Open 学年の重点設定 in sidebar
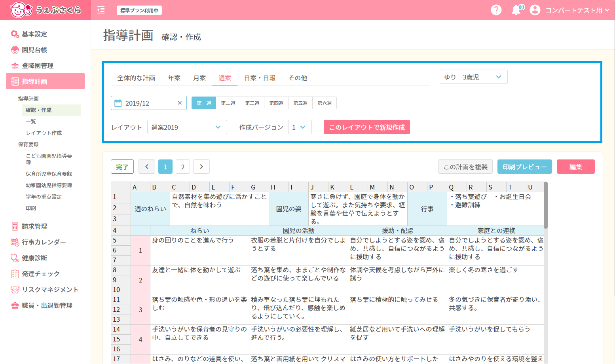 (44, 197)
